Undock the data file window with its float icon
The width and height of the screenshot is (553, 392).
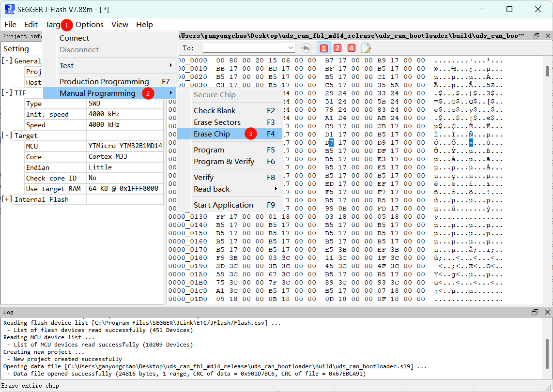(x=537, y=36)
